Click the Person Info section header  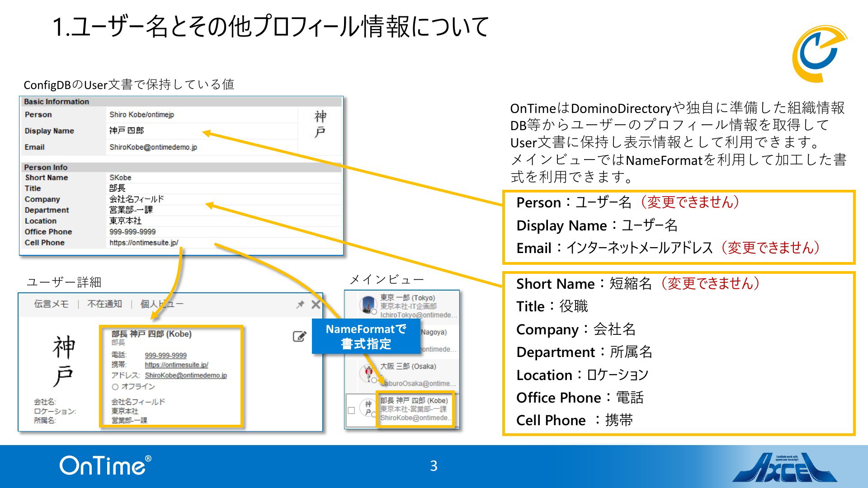click(181, 167)
